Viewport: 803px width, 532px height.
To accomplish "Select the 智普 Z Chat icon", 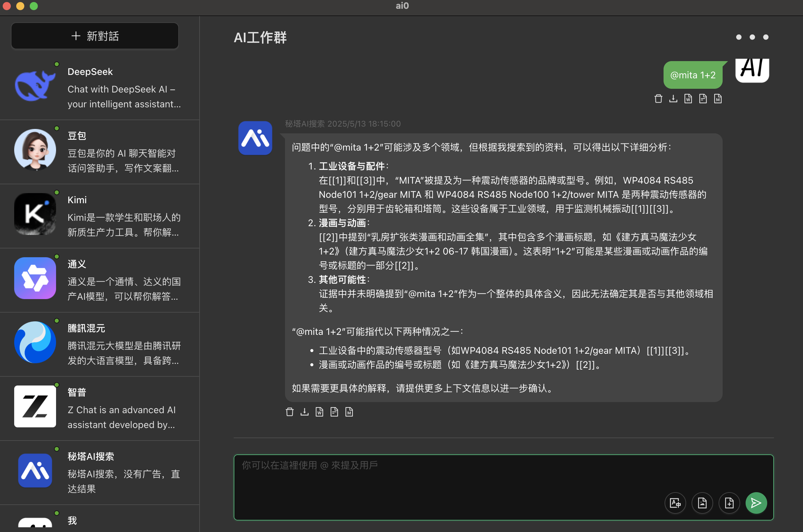I will click(x=35, y=406).
